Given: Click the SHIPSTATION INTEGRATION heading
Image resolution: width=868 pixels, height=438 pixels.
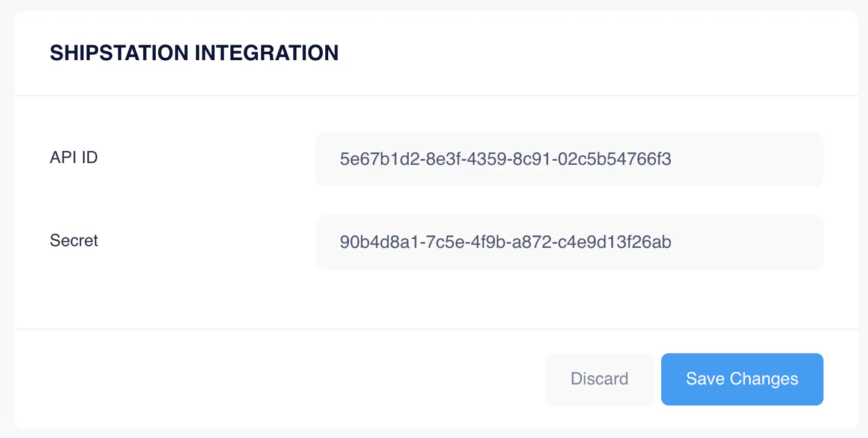Looking at the screenshot, I should click(194, 53).
